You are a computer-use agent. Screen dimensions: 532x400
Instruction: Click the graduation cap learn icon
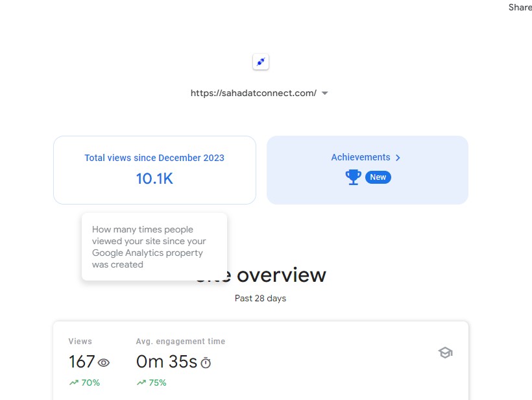pos(445,353)
